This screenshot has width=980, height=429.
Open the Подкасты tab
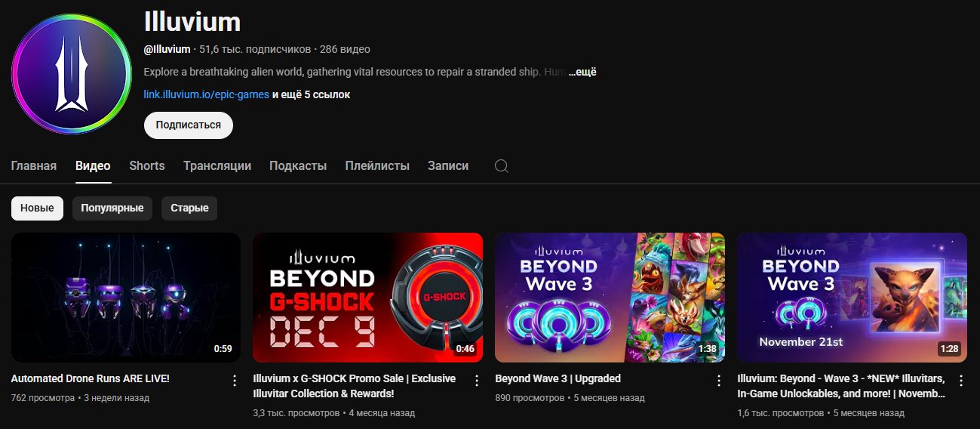(x=298, y=166)
